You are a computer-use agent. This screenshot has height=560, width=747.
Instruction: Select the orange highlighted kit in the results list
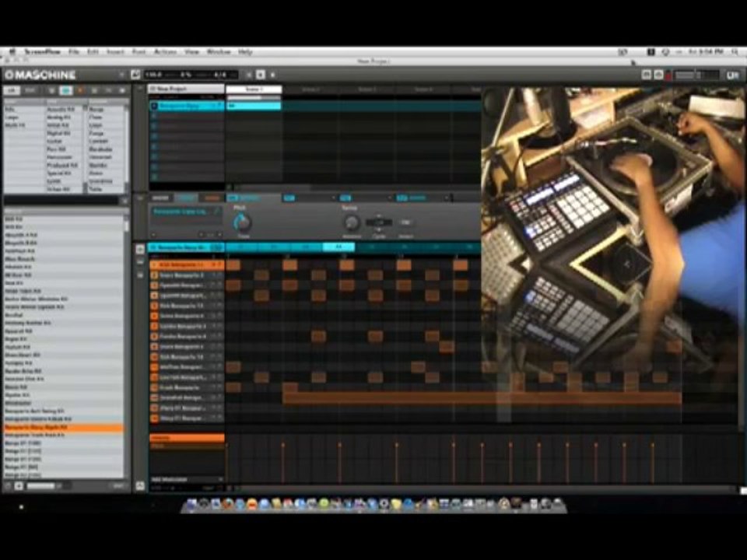point(63,428)
